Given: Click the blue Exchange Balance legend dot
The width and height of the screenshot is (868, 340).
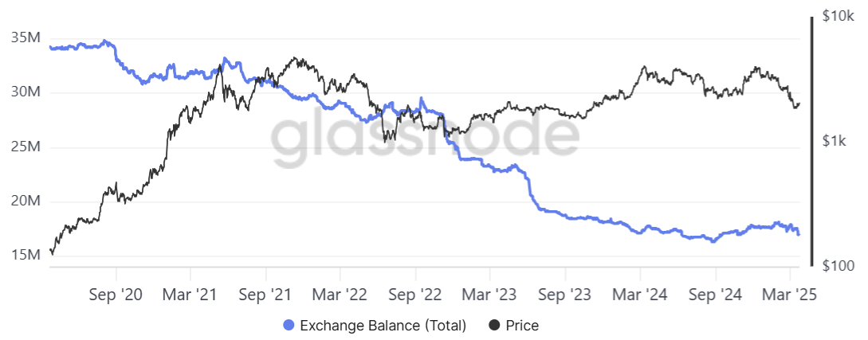Looking at the screenshot, I should 289,325.
